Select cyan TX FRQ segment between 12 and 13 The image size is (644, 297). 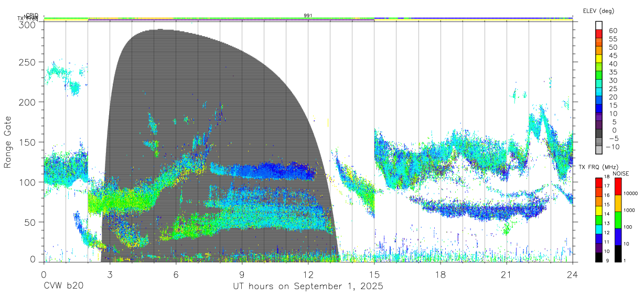[x=598, y=229]
